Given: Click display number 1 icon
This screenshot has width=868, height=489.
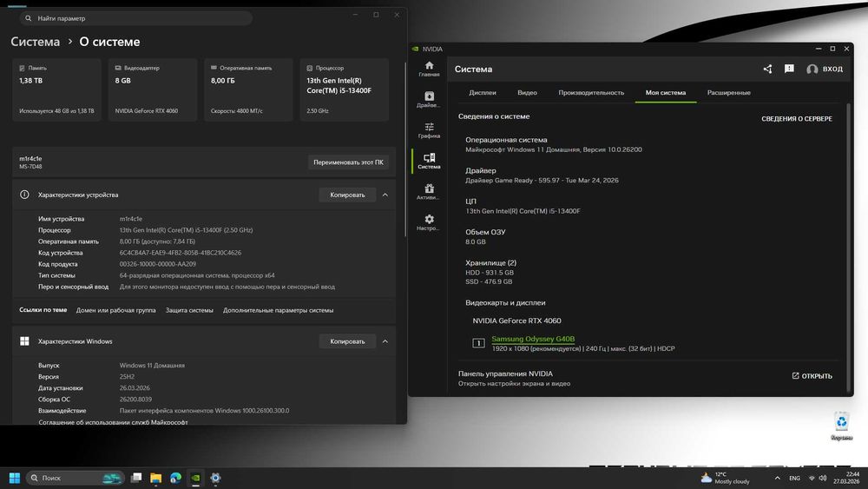Looking at the screenshot, I should coord(478,343).
